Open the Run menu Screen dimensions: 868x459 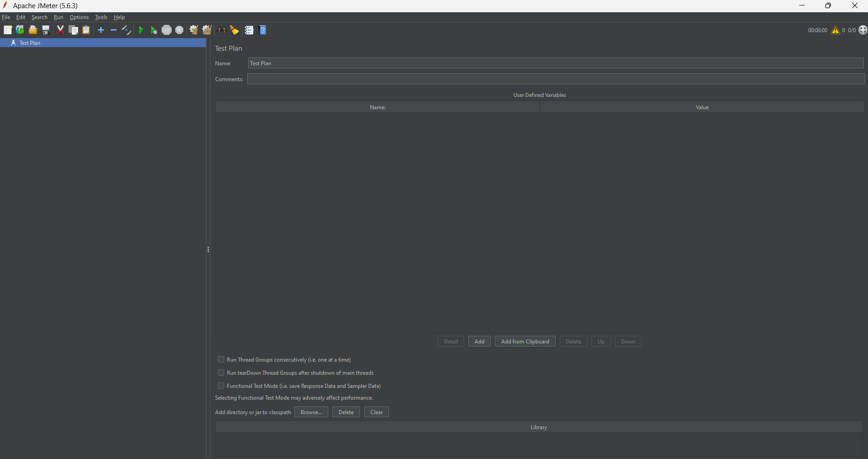pos(58,17)
